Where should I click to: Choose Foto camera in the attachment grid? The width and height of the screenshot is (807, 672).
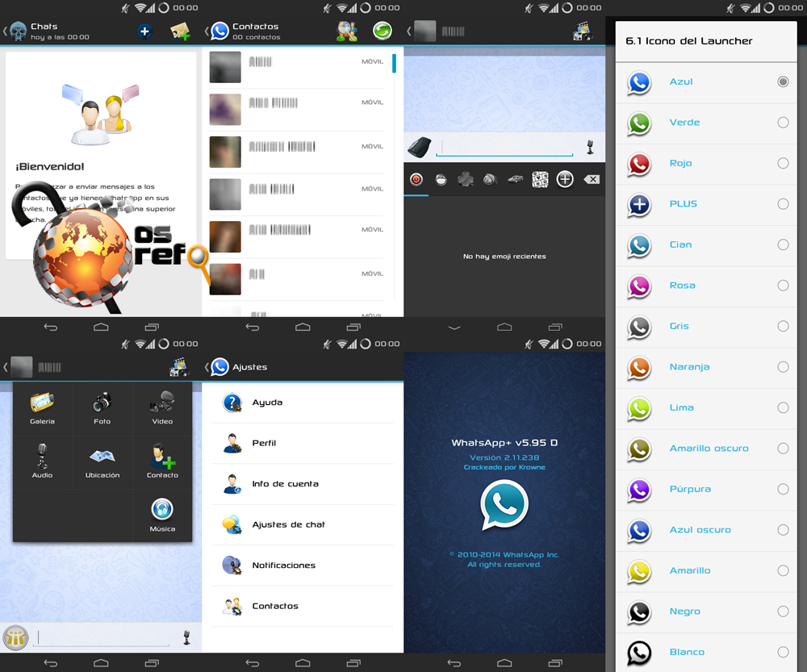pyautogui.click(x=102, y=408)
